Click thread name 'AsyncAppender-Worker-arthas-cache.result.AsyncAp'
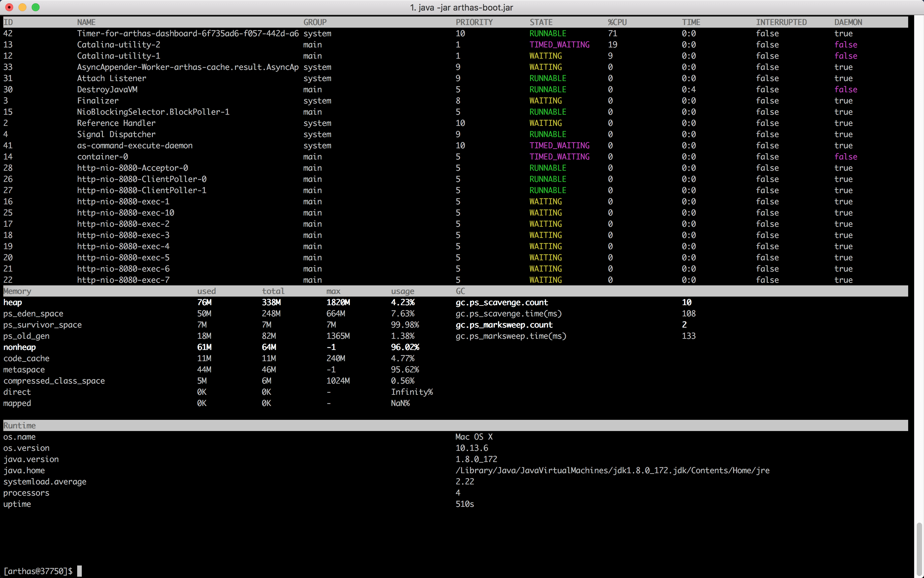Viewport: 924px width, 578px height. click(x=188, y=67)
